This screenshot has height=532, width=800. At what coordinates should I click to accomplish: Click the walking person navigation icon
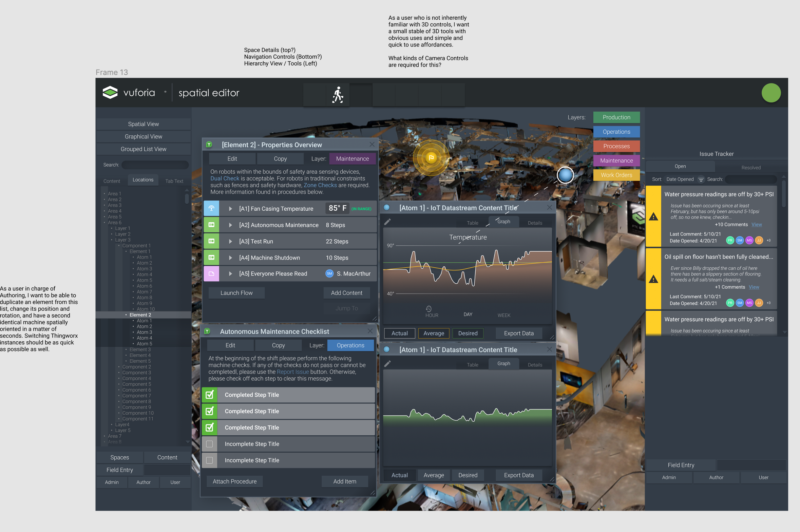pos(338,94)
